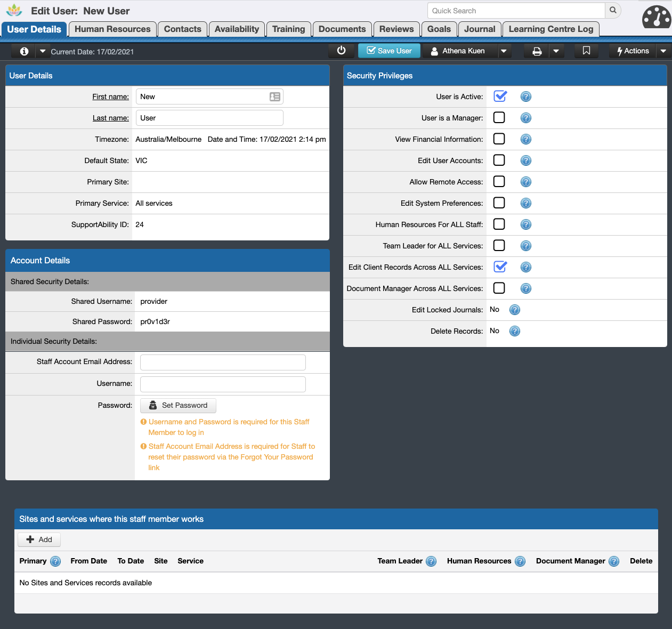Open the Training tab

coord(288,29)
